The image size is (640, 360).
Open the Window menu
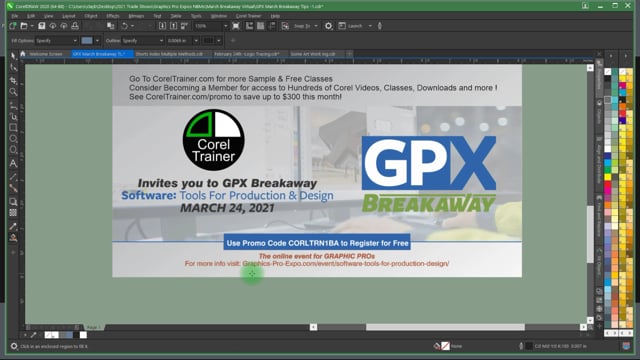click(x=219, y=16)
